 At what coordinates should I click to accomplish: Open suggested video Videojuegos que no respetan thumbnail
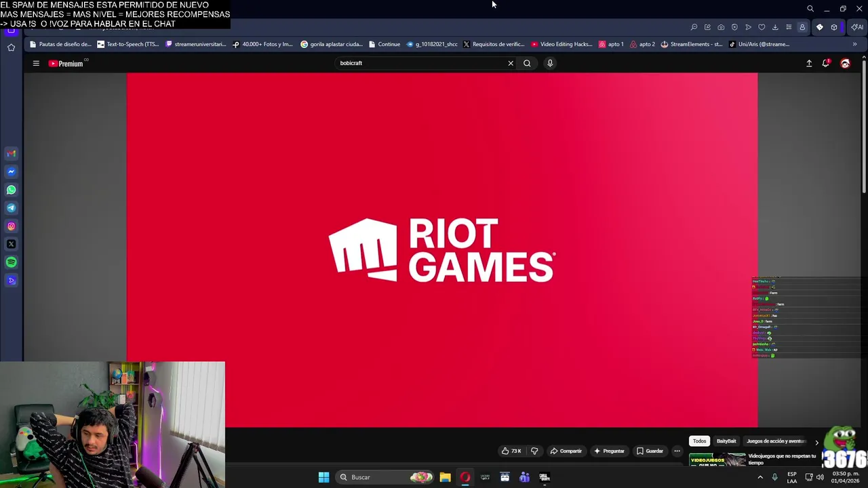(x=717, y=460)
